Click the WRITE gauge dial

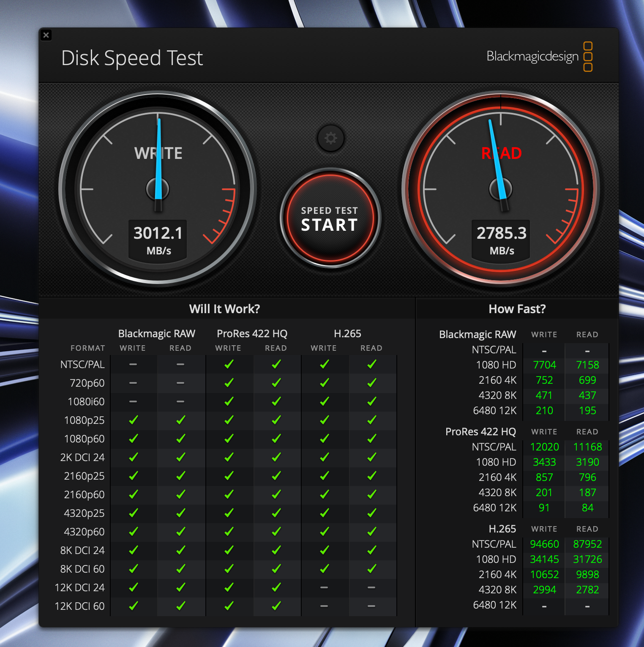158,189
